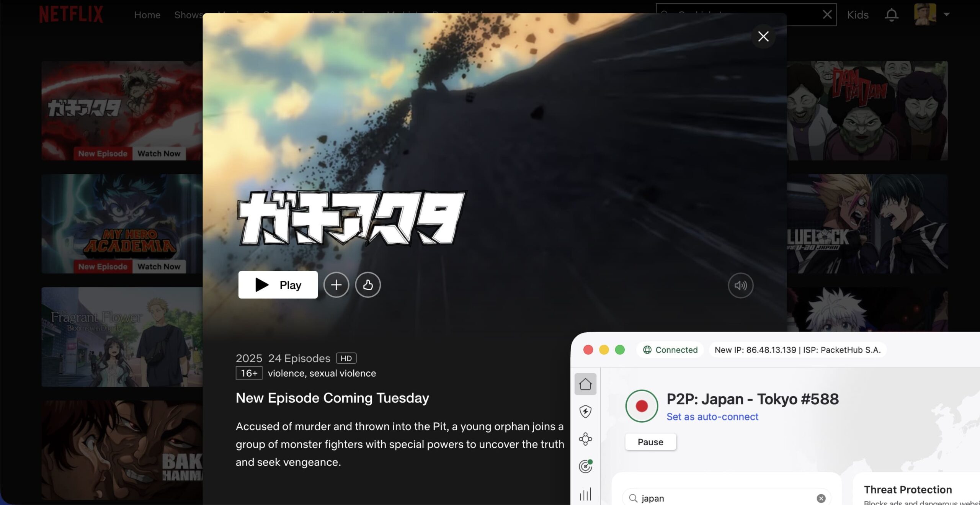
Task: Open Dark Web Monitor radar icon
Action: point(585,466)
